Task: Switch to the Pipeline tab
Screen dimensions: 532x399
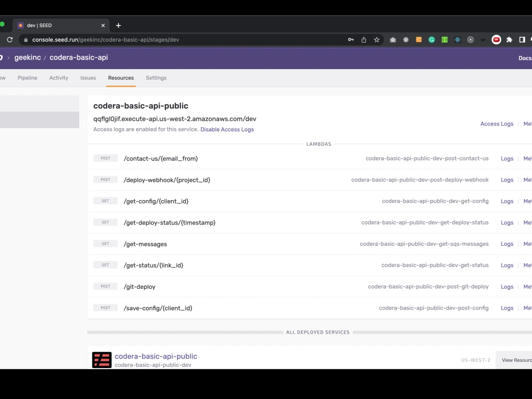Action: coord(28,78)
